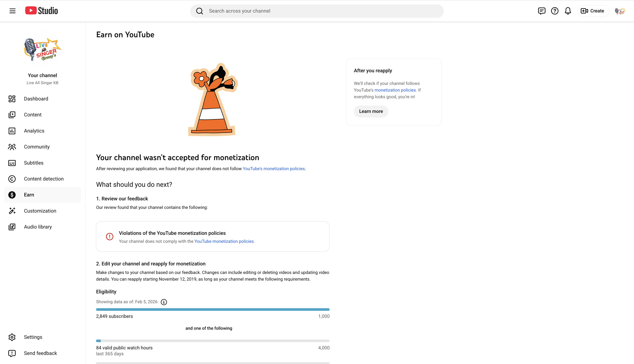Click the eligibility data info icon
This screenshot has height=364, width=634.
pyautogui.click(x=164, y=302)
